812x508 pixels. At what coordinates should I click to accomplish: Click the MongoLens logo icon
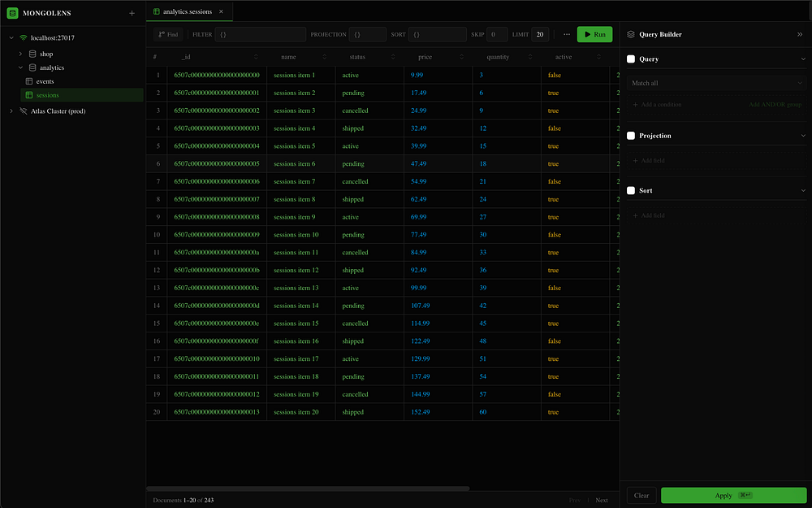pyautogui.click(x=12, y=13)
